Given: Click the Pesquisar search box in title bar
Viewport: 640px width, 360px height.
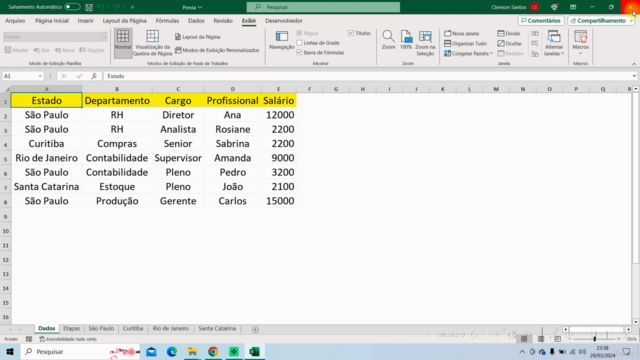Looking at the screenshot, I should [323, 7].
